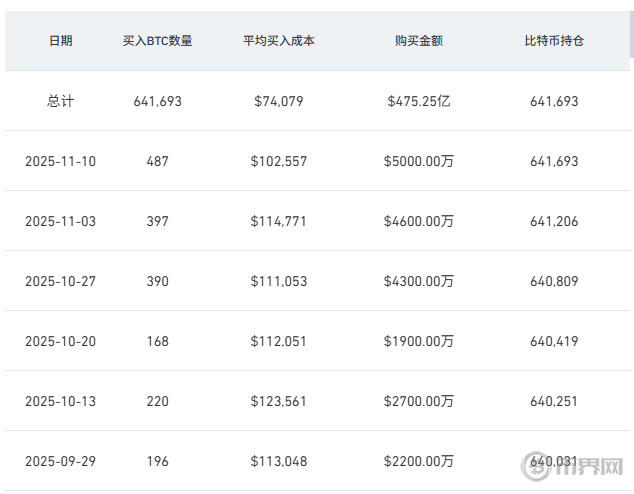Click the $475.25亿 total purchase amount
This screenshot has width=634, height=494.
[x=419, y=101]
